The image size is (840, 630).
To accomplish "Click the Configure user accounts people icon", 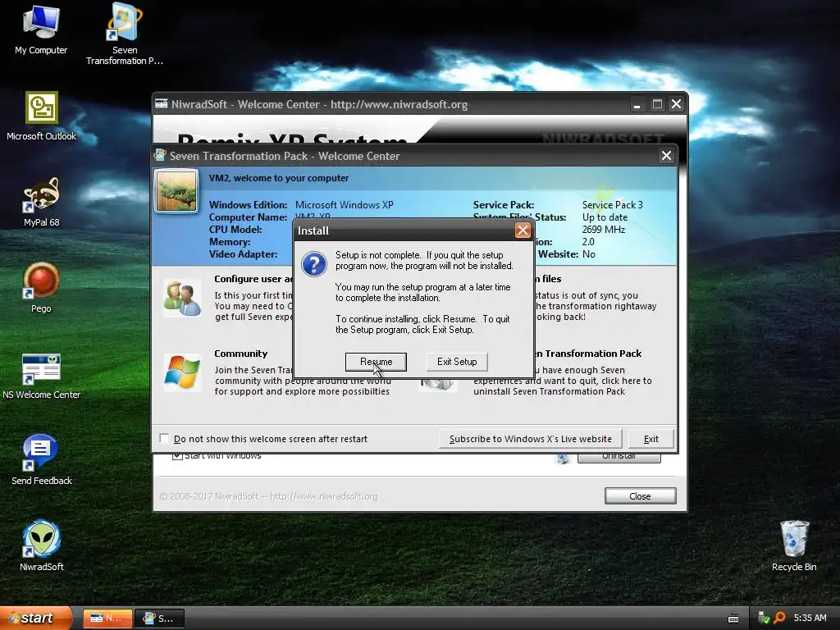I will [x=182, y=299].
